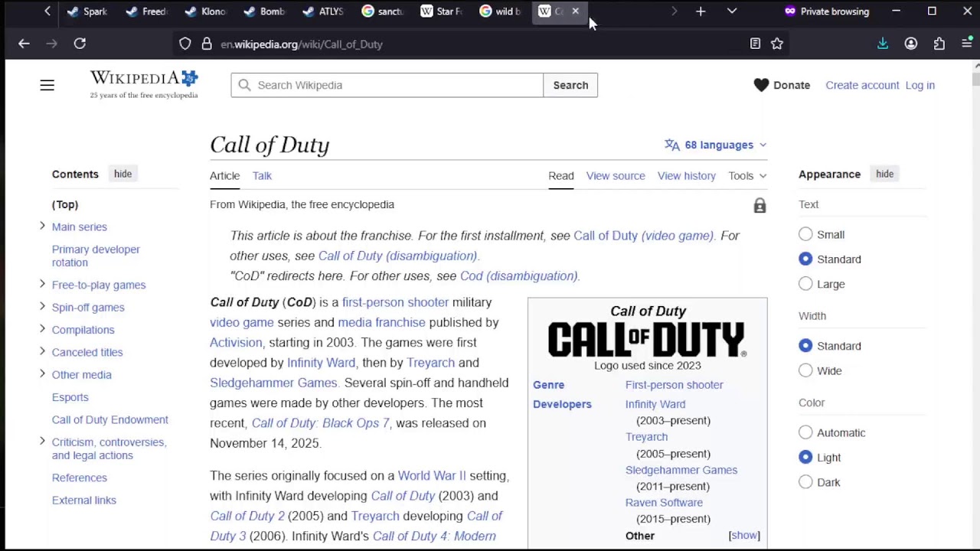Expand the Spin-off games section
The height and width of the screenshot is (551, 980).
point(42,306)
